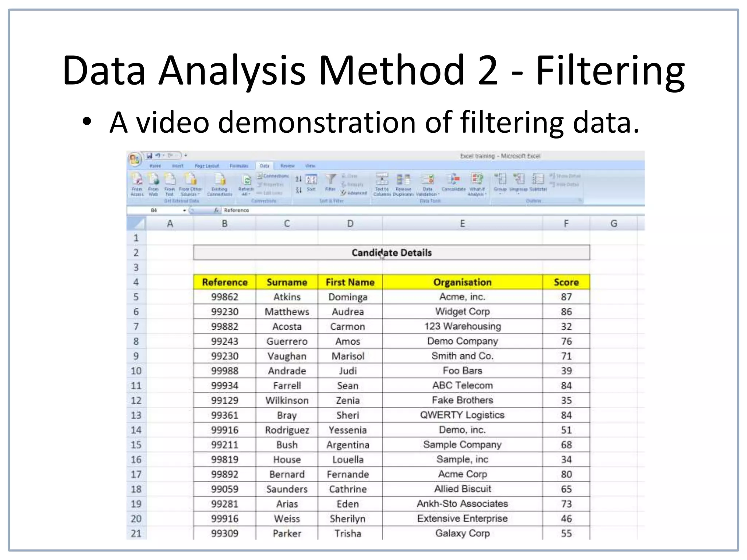The image size is (747, 560).
Task: Open the View ribbon tab
Action: point(310,166)
